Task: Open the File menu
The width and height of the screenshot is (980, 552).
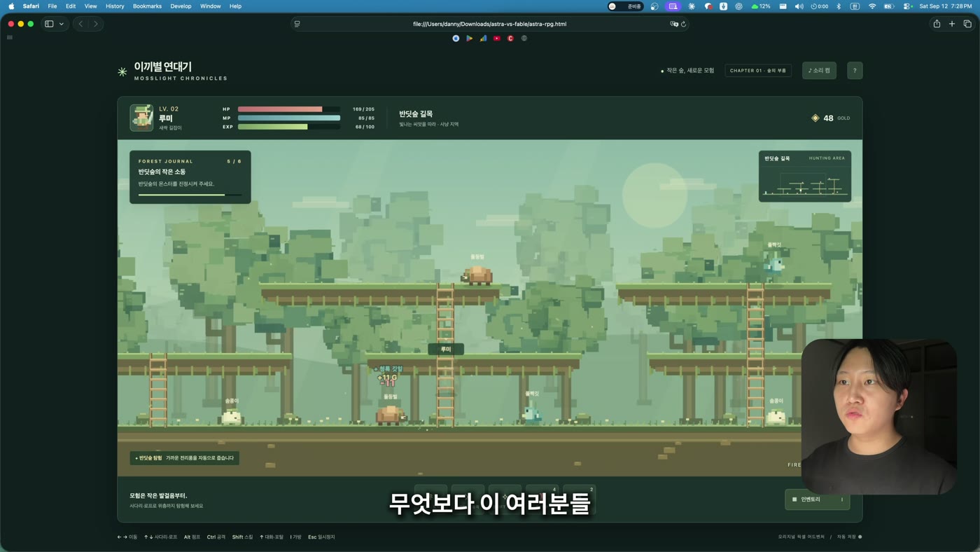Action: point(52,6)
